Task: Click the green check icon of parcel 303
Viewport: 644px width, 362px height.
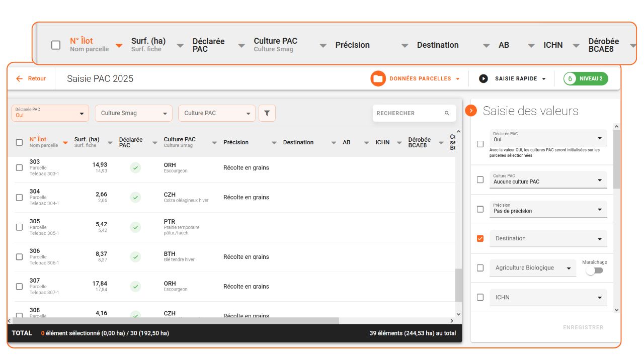Action: point(135,167)
